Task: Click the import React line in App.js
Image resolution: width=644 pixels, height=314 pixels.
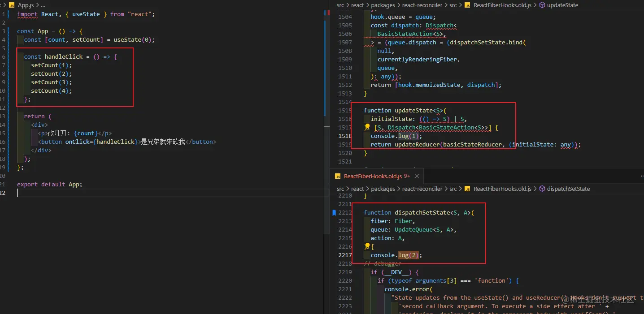Action: 86,14
